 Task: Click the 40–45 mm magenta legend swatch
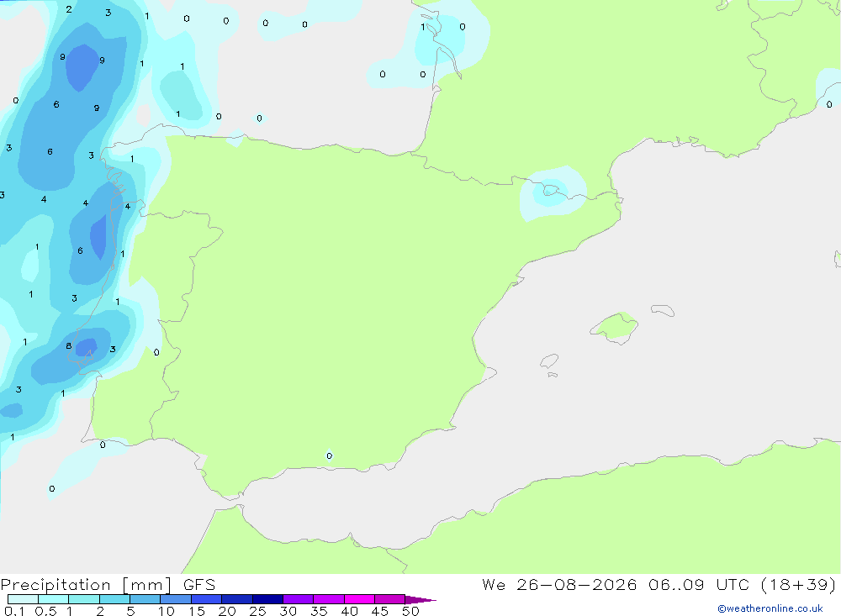[359, 599]
